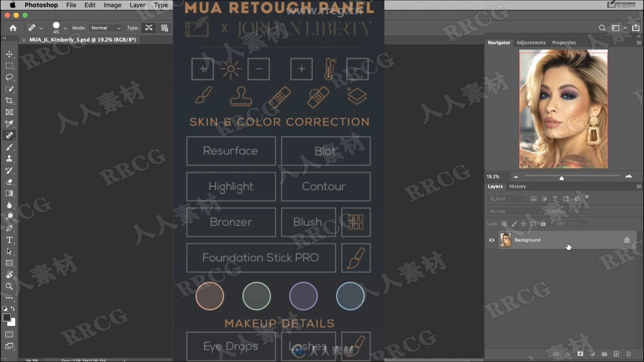Image resolution: width=644 pixels, height=362 pixels.
Task: Toggle lock transparent pixels
Action: 504,224
